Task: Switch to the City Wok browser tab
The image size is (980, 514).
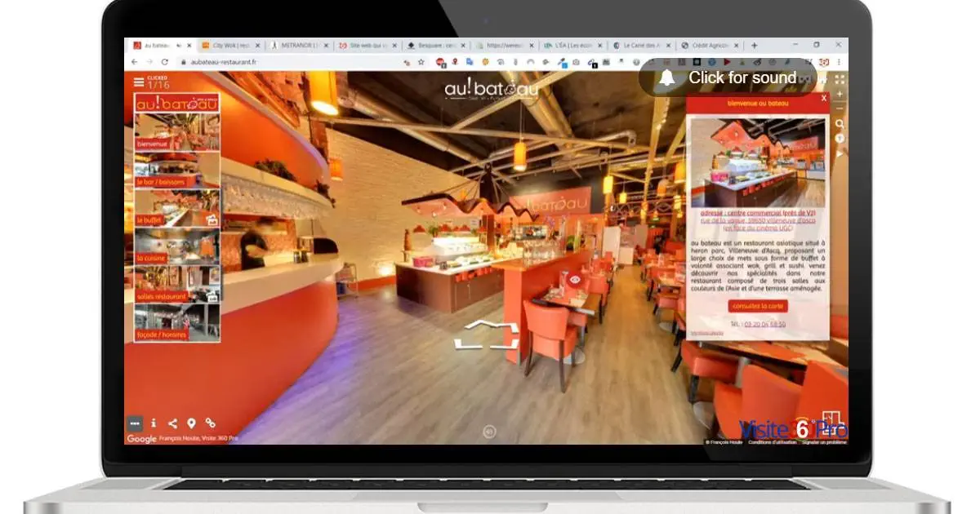Action: tap(231, 46)
